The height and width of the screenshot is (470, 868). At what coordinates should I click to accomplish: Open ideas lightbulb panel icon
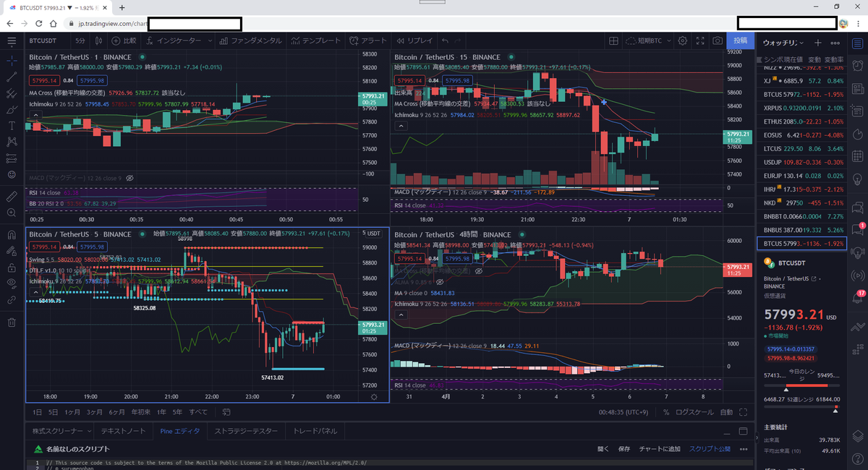tap(859, 181)
